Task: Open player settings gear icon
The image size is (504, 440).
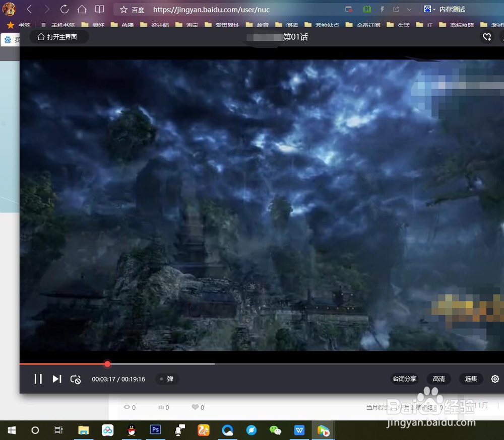Action: pyautogui.click(x=495, y=379)
